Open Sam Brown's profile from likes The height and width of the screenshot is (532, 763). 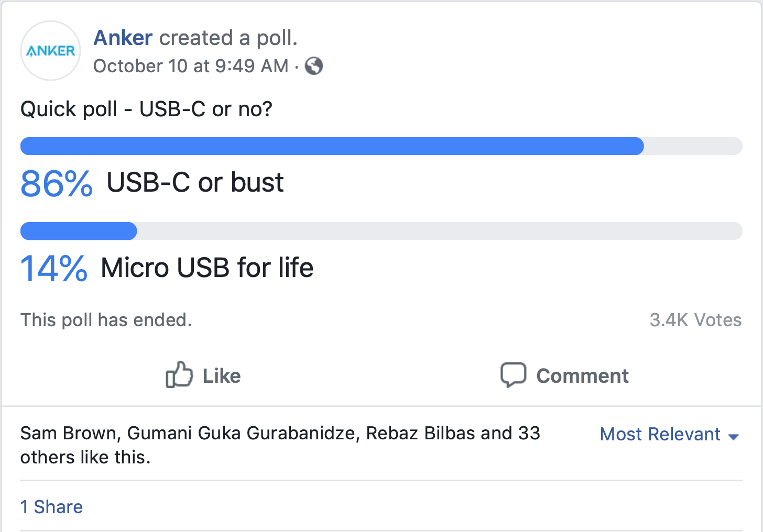(70, 434)
